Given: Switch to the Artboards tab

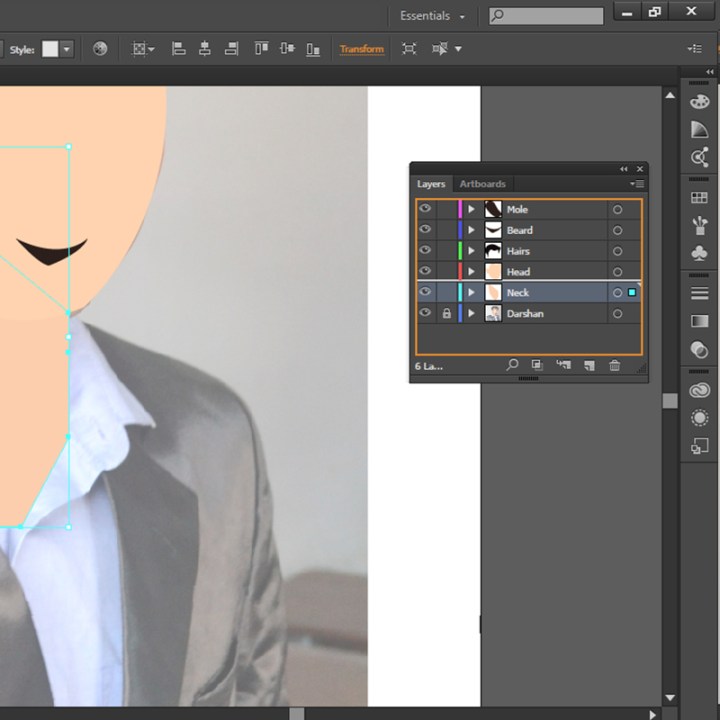Looking at the screenshot, I should (482, 184).
